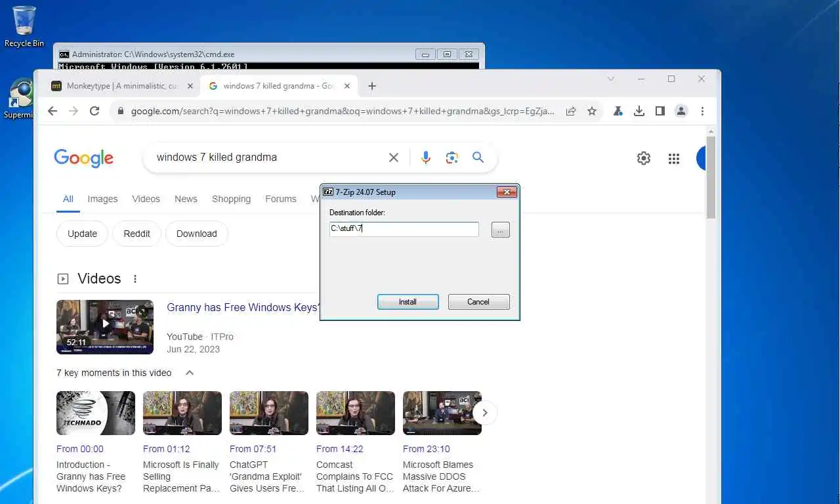Open Chrome downloads icon
The width and height of the screenshot is (840, 504).
[x=639, y=111]
